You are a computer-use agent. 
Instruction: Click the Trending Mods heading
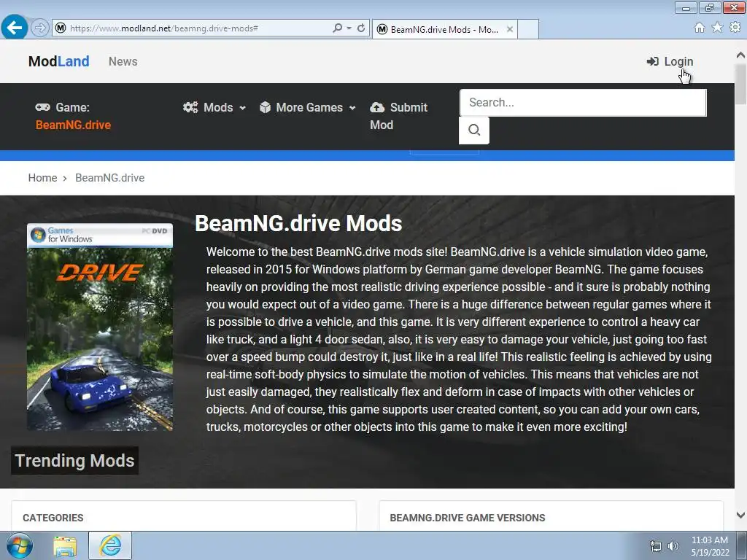click(75, 461)
